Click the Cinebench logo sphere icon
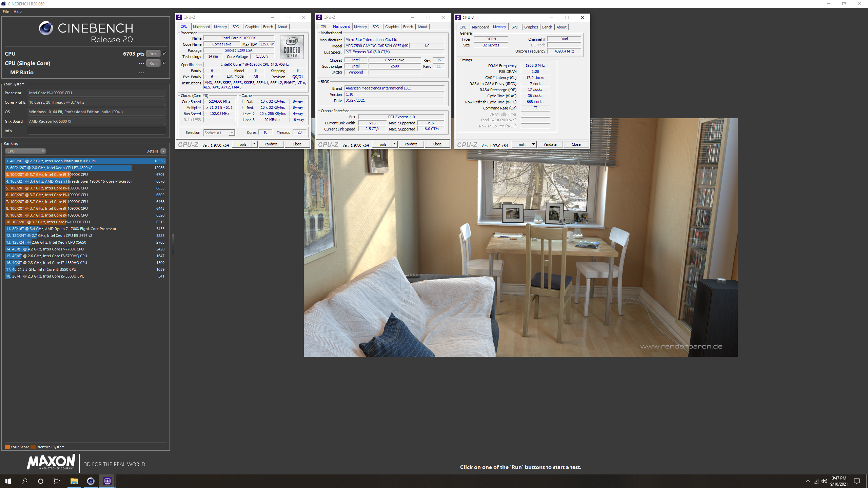Image resolution: width=868 pixels, height=488 pixels. (46, 28)
